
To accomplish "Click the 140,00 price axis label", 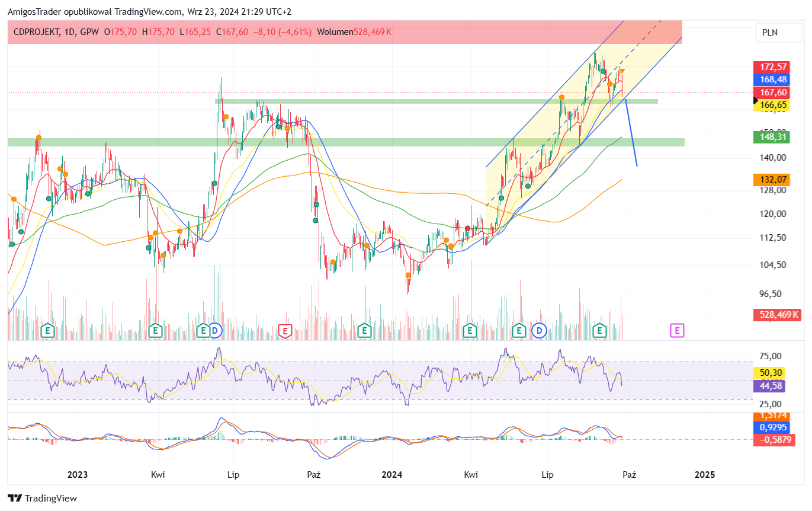I will [x=773, y=158].
